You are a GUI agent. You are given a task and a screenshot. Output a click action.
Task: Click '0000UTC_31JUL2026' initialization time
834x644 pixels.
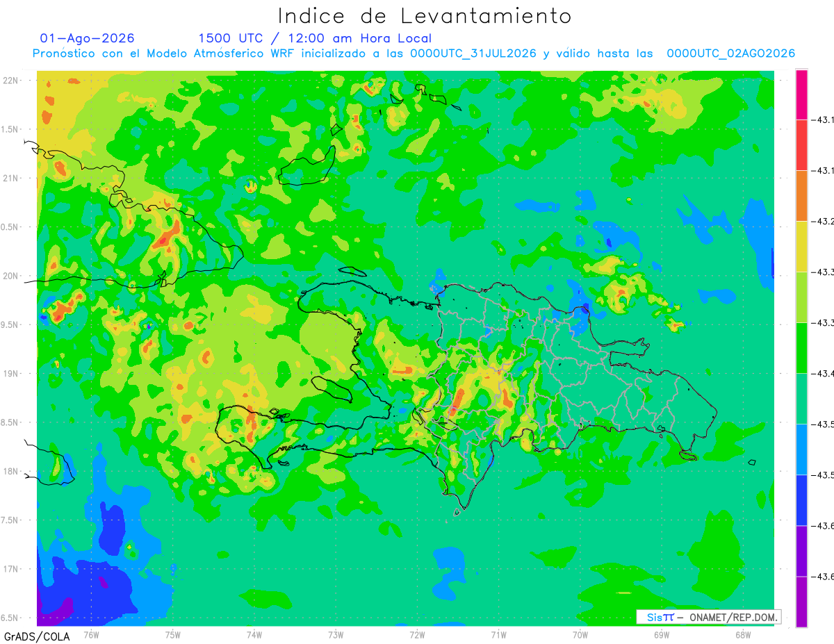tap(473, 53)
